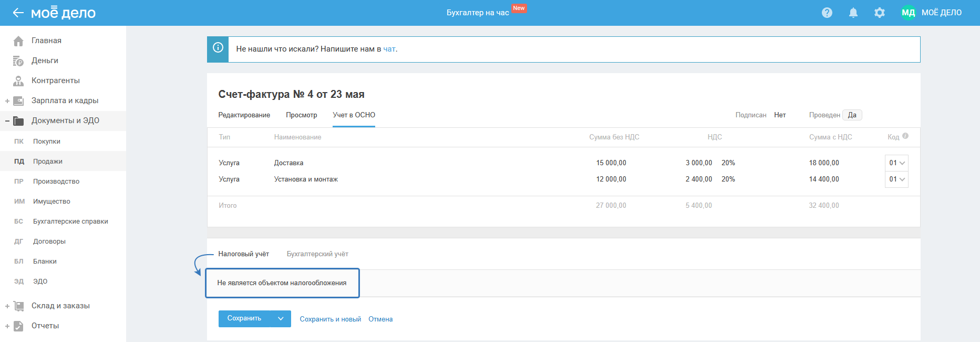
Task: Click the Документы и ЭДО folder icon
Action: [x=18, y=121]
